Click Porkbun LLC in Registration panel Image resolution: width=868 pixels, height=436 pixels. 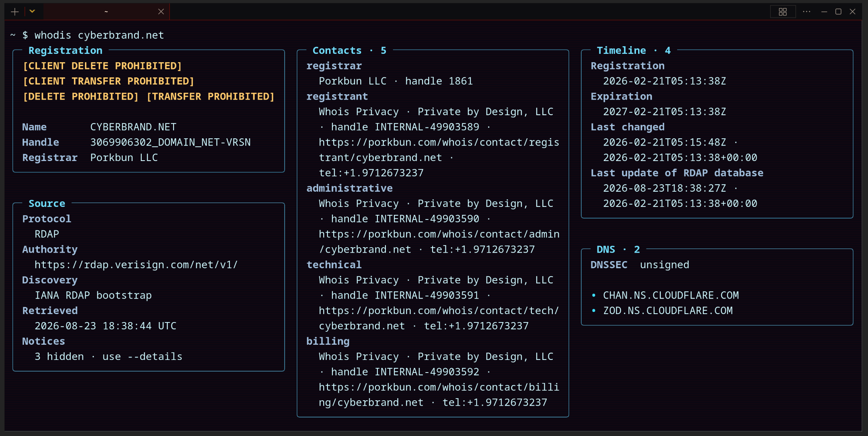tap(124, 158)
